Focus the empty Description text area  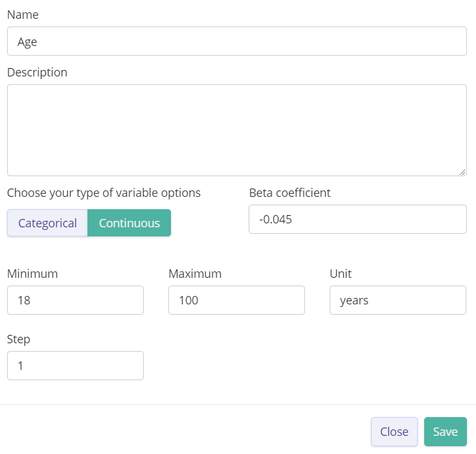[236, 130]
